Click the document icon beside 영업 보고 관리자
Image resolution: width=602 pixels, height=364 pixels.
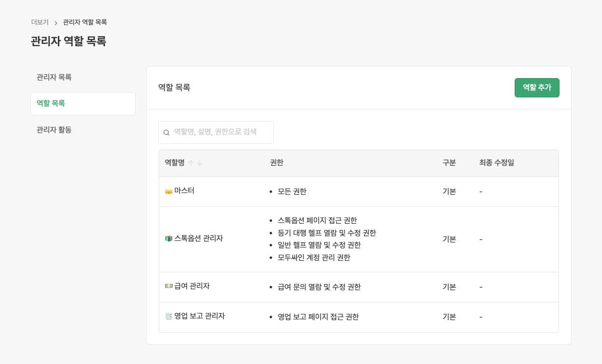(168, 316)
